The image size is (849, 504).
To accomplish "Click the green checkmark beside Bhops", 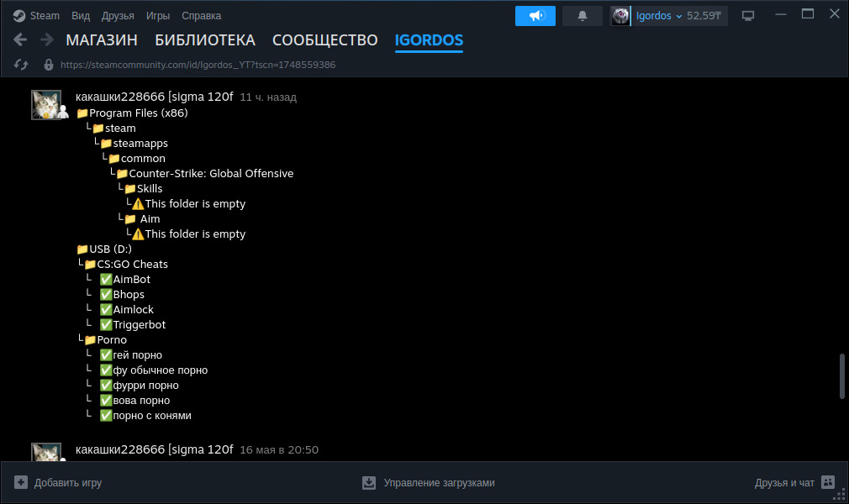I will tap(106, 295).
